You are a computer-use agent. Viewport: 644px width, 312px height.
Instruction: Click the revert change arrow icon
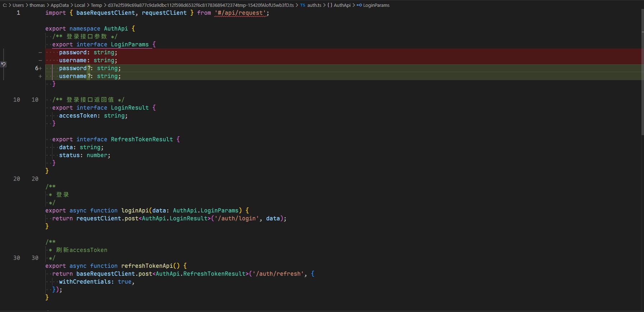pos(3,64)
